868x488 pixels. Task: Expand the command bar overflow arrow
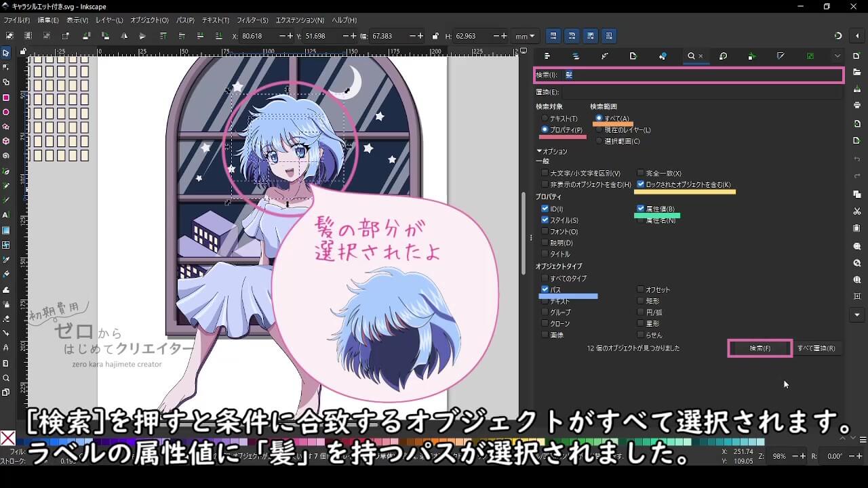[857, 315]
